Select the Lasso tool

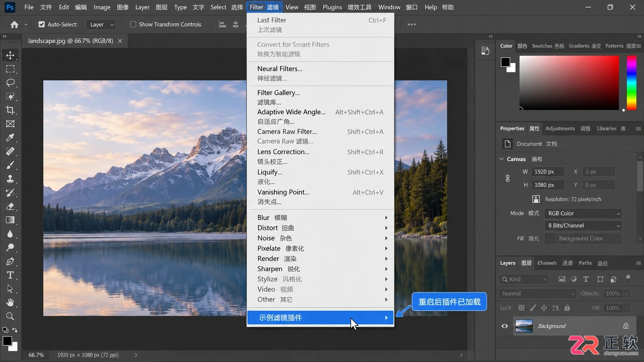coord(10,83)
